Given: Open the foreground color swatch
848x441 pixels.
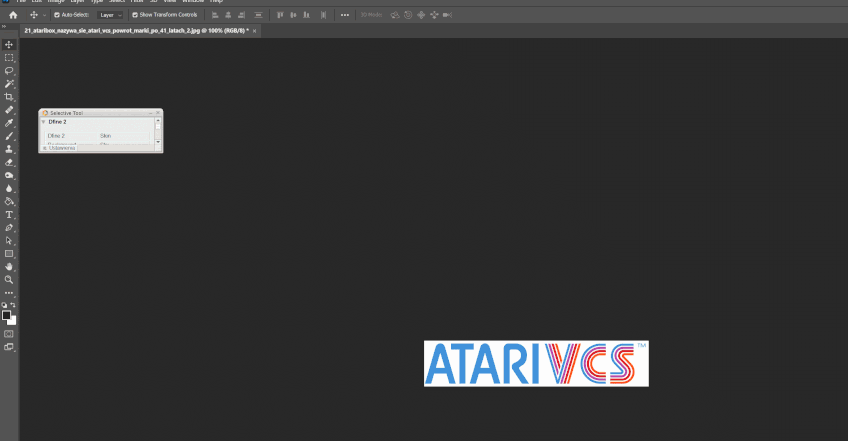Looking at the screenshot, I should (6, 315).
